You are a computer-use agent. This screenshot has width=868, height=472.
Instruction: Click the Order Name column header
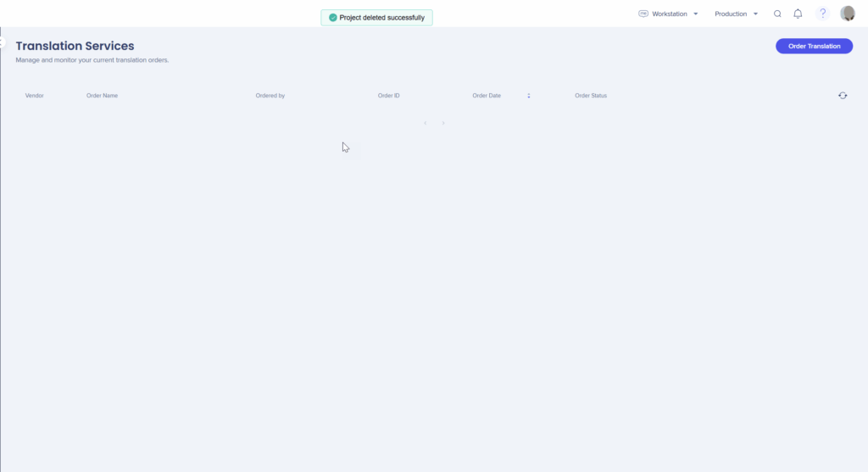point(102,96)
